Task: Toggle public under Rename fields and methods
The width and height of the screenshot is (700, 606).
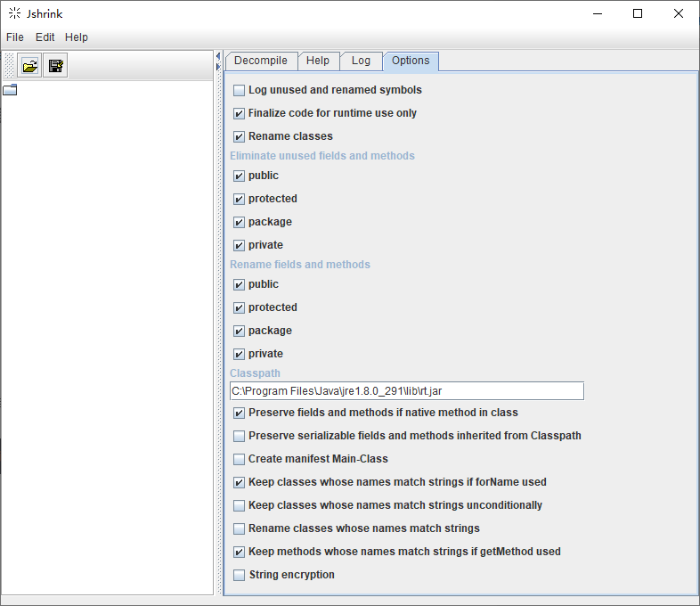Action: coord(240,285)
